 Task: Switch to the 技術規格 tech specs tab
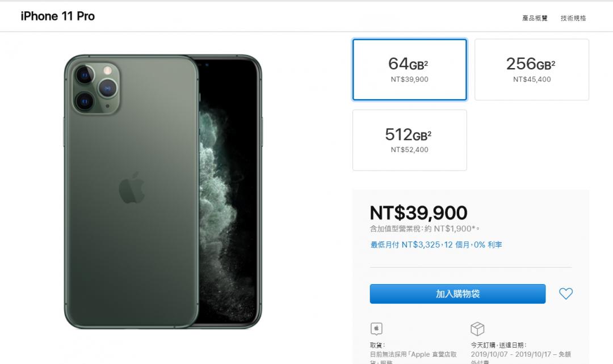click(573, 18)
